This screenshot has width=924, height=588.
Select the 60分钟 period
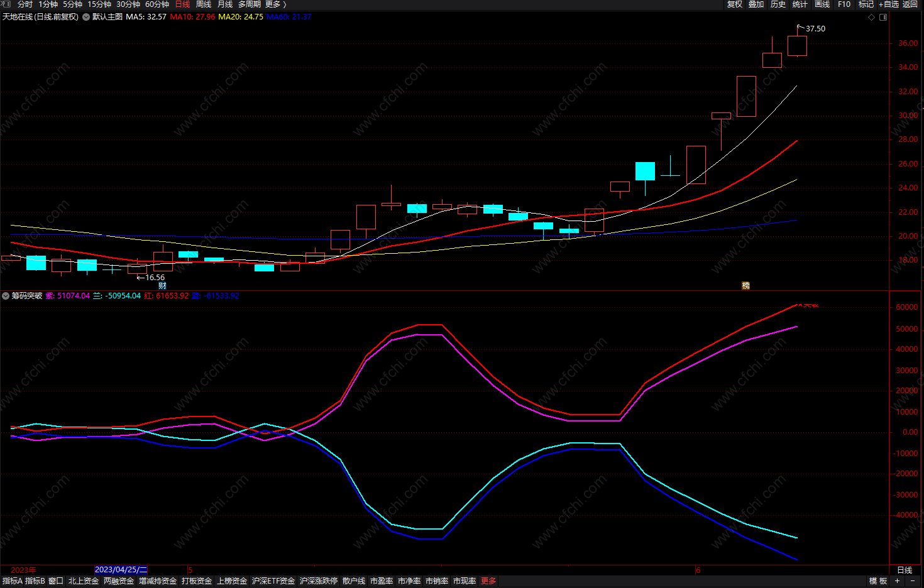tap(157, 4)
